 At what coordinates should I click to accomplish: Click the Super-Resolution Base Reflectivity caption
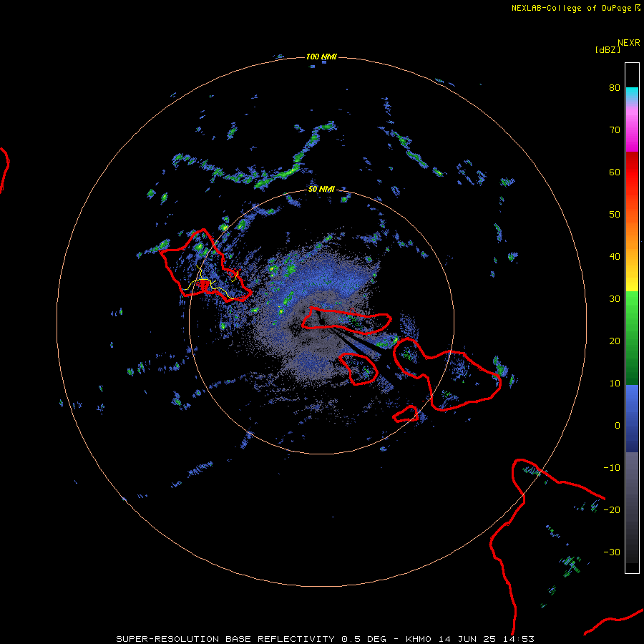pyautogui.click(x=326, y=639)
